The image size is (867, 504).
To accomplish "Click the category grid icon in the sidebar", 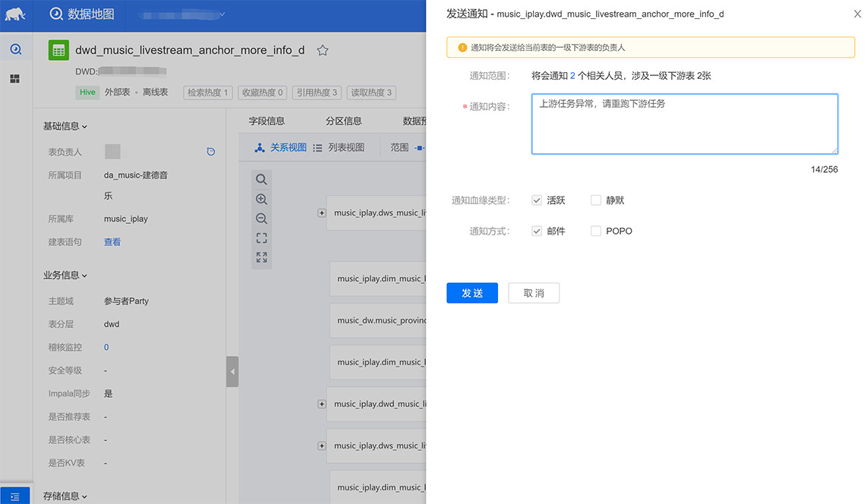I will tap(16, 78).
